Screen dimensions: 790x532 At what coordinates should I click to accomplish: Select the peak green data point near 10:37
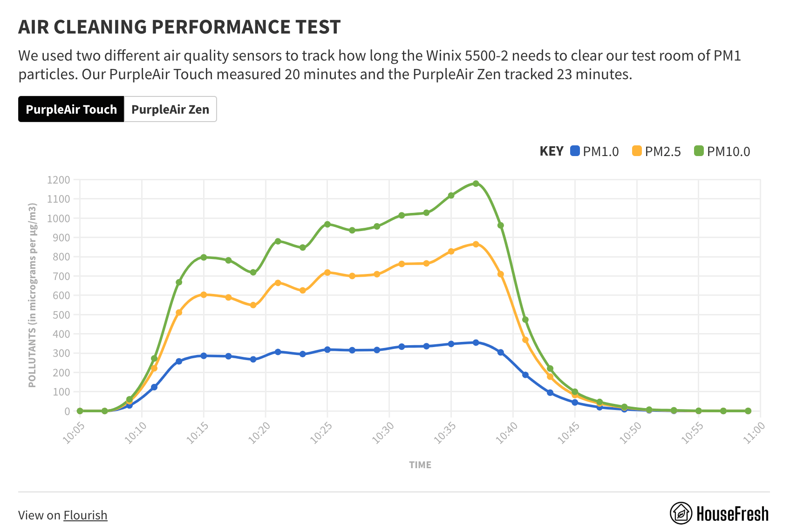(x=476, y=183)
